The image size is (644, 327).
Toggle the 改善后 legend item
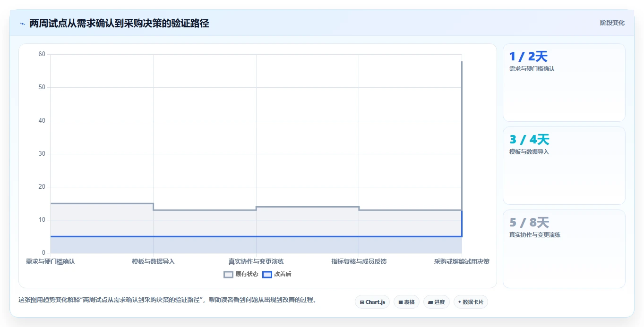(x=277, y=274)
